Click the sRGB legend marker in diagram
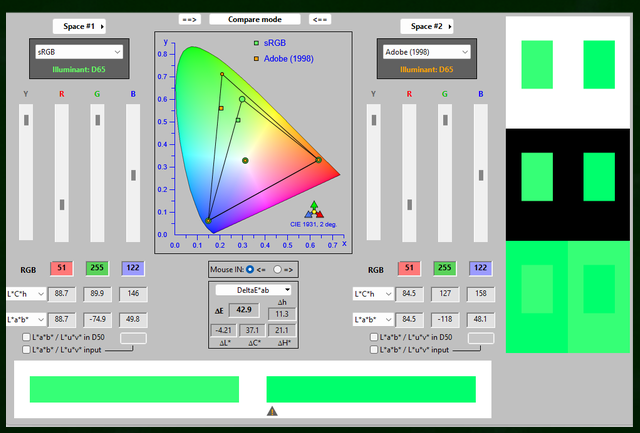This screenshot has width=640, height=433. coord(256,43)
